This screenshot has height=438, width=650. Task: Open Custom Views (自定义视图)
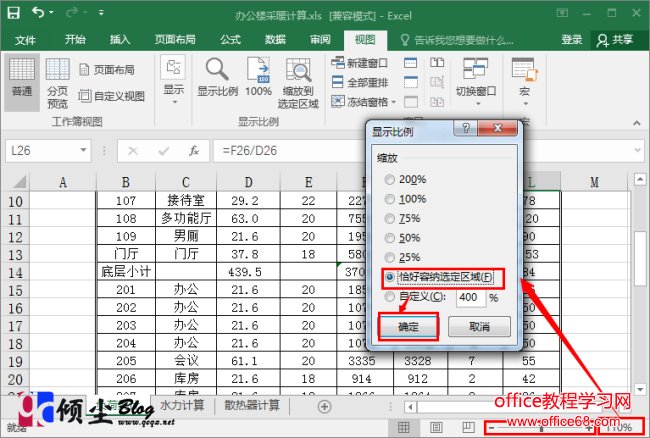(x=112, y=96)
